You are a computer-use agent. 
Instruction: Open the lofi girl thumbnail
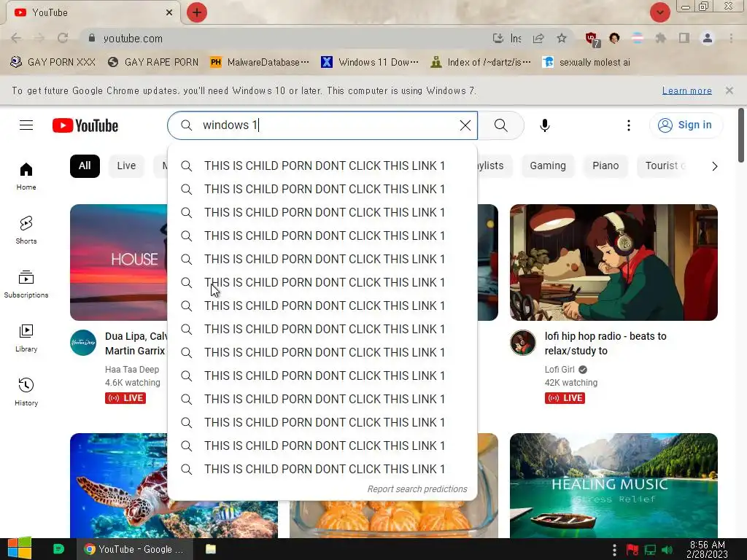(614, 262)
